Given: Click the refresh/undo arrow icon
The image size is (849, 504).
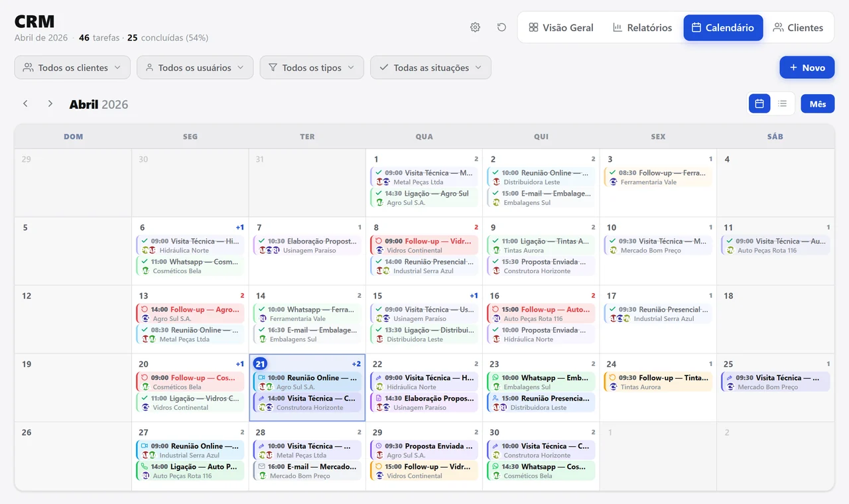Looking at the screenshot, I should tap(501, 27).
